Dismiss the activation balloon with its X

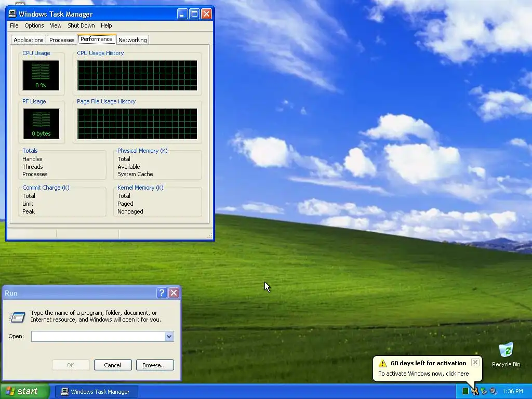coord(475,362)
